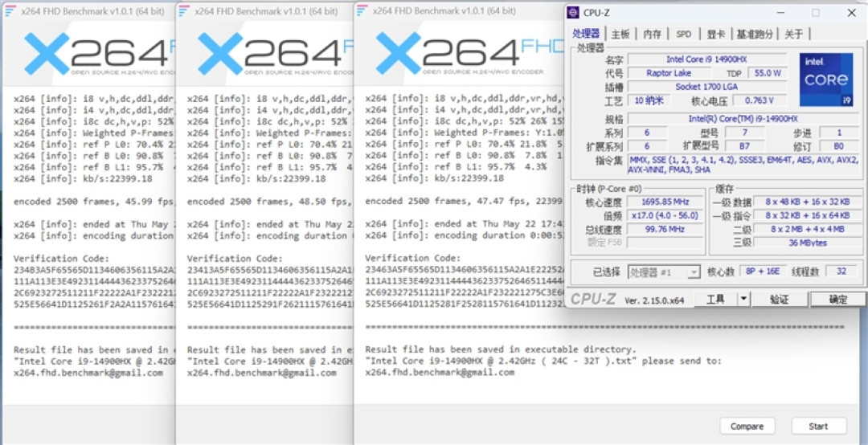This screenshot has height=445, width=868.
Task: Close the CPU-Z window
Action: (852, 13)
